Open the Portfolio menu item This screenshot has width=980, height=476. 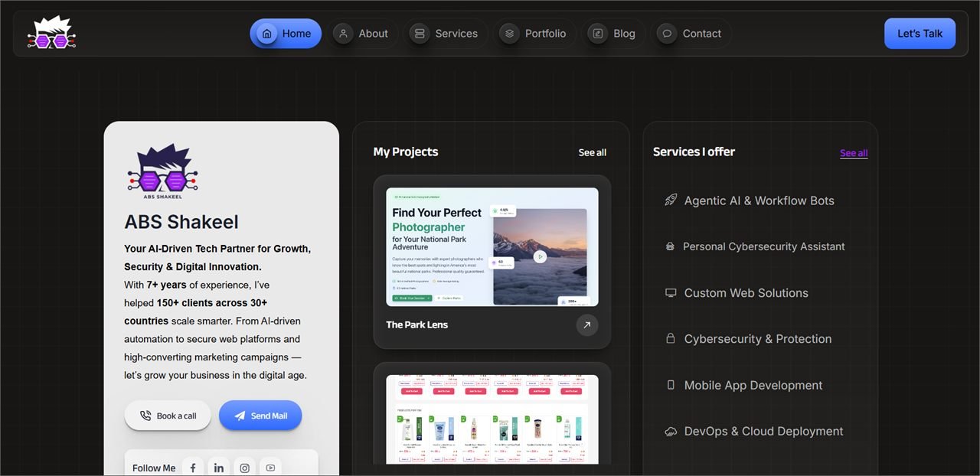click(535, 34)
